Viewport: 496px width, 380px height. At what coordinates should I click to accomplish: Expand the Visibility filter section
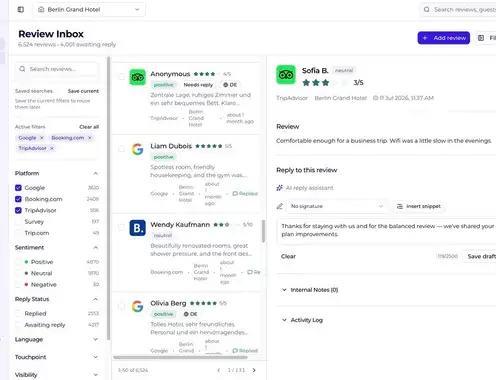click(96, 375)
